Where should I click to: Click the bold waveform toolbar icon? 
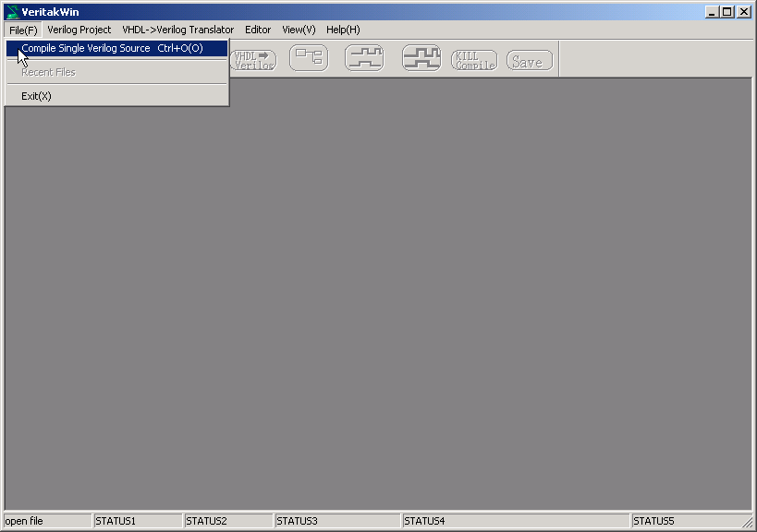421,58
